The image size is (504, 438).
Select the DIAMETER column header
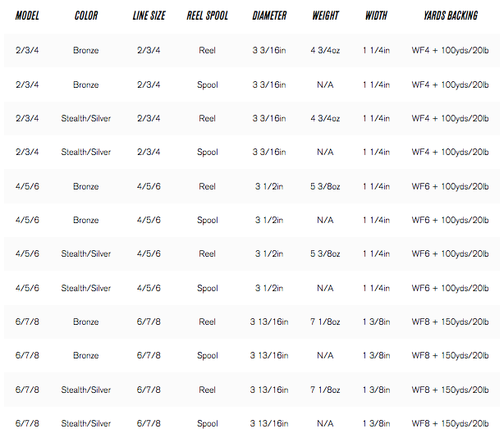(269, 16)
